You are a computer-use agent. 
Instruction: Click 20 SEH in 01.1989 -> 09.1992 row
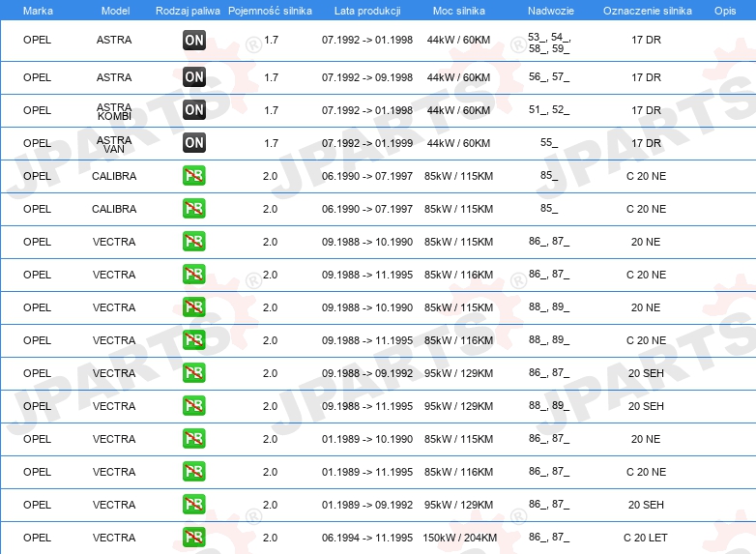tap(646, 505)
